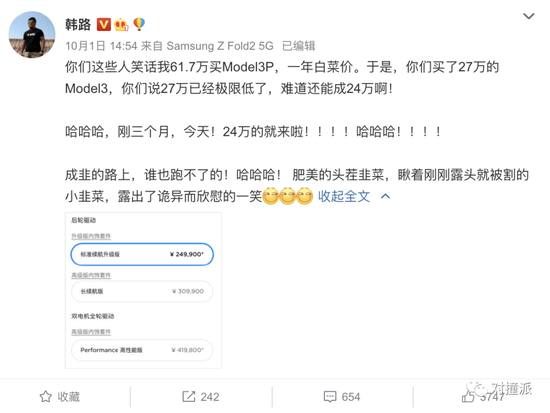Select the ¥249,900 standard range option
Viewport: 550px width, 413px height.
click(x=142, y=254)
